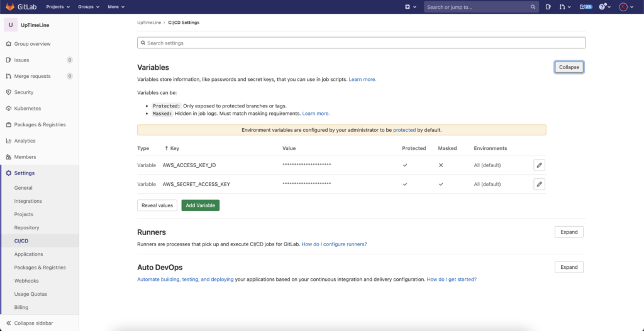The width and height of the screenshot is (644, 331).
Task: Edit the AWS_SECRET_ACCESS_KEY variable
Action: [539, 184]
